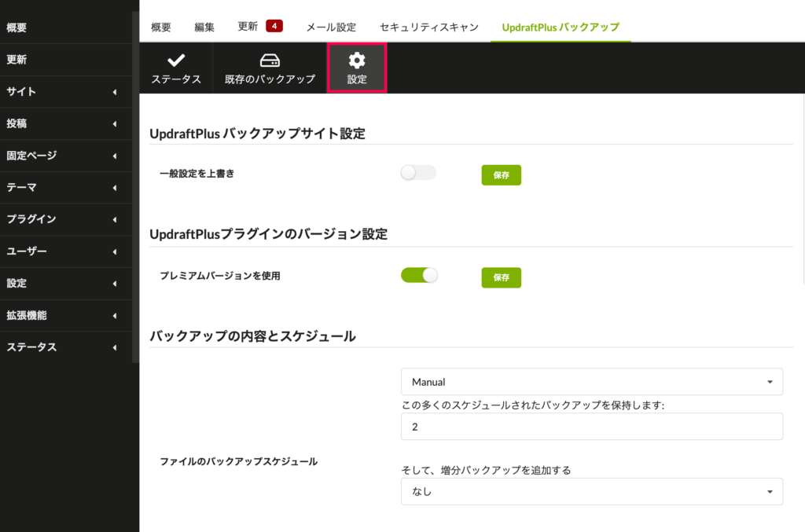The height and width of the screenshot is (532, 805).
Task: Expand the プラグイン sidebar arrow
Action: click(x=115, y=219)
